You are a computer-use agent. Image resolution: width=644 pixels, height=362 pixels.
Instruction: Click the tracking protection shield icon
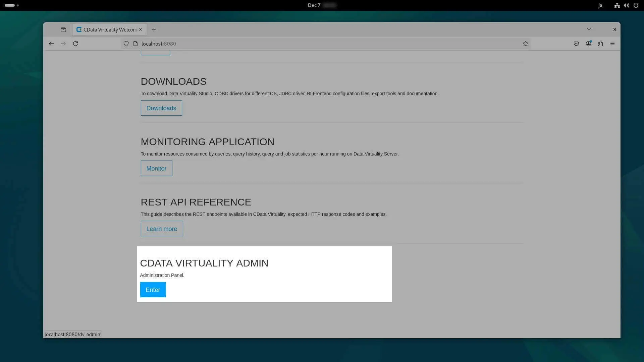(126, 44)
